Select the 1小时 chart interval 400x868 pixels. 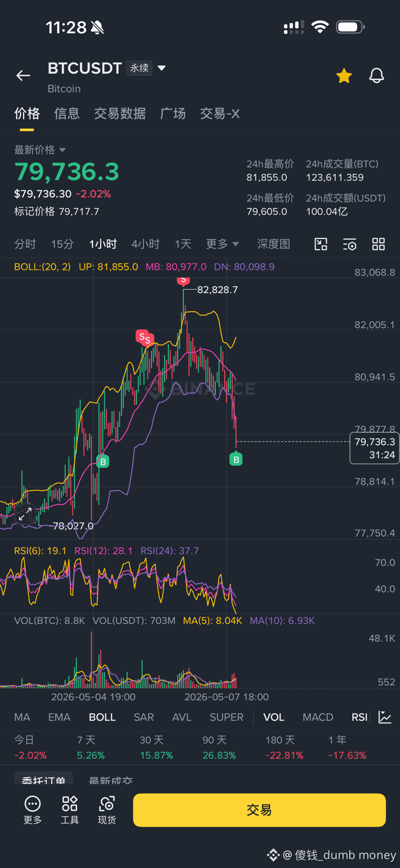point(103,244)
